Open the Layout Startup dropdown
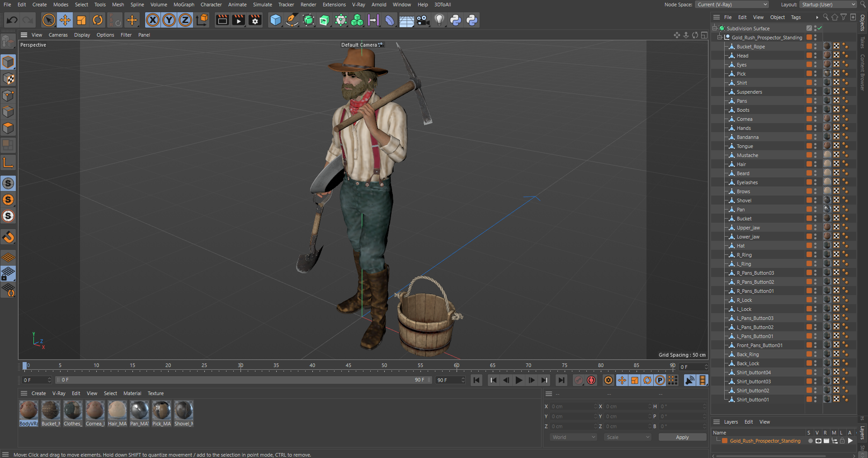This screenshot has height=458, width=868. pyautogui.click(x=828, y=5)
